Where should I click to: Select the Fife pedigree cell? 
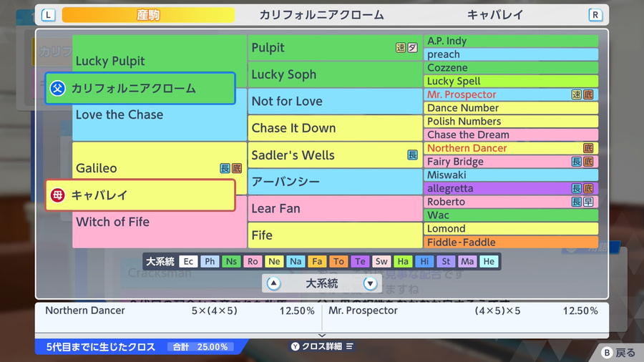click(x=335, y=235)
